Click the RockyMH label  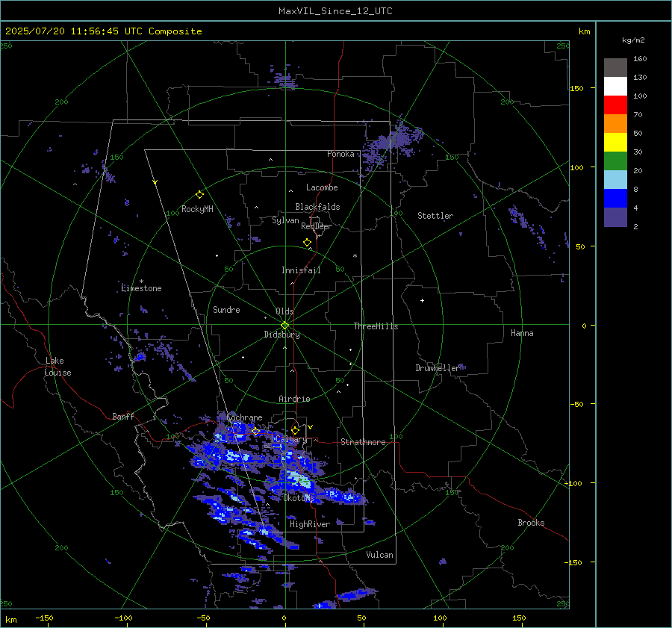coord(197,209)
